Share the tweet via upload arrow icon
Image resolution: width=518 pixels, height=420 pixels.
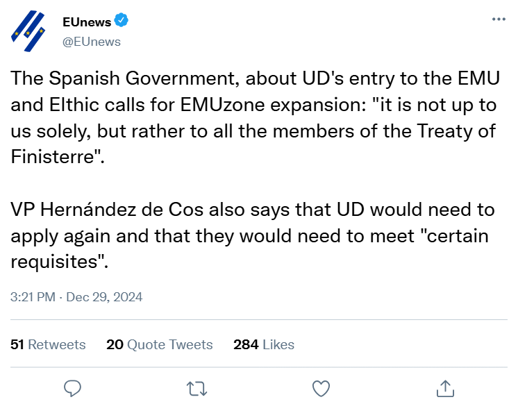coord(444,388)
